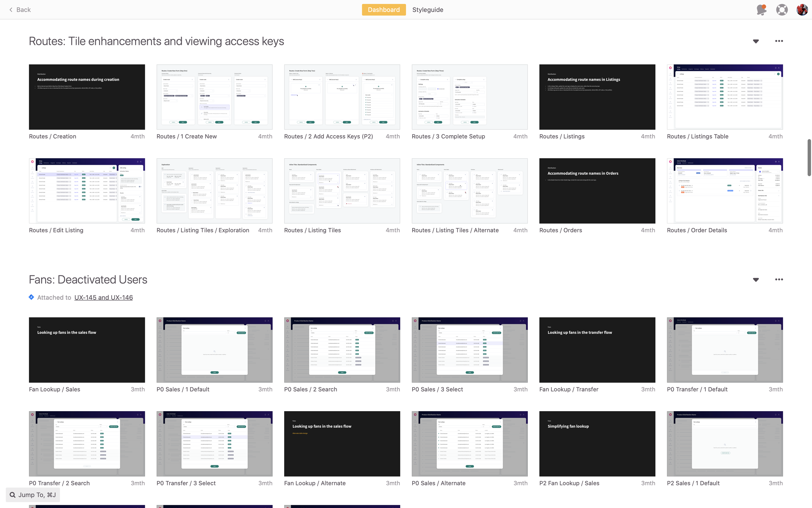
Task: Click the Jira diamond icon near Attached to
Action: pyautogui.click(x=31, y=297)
